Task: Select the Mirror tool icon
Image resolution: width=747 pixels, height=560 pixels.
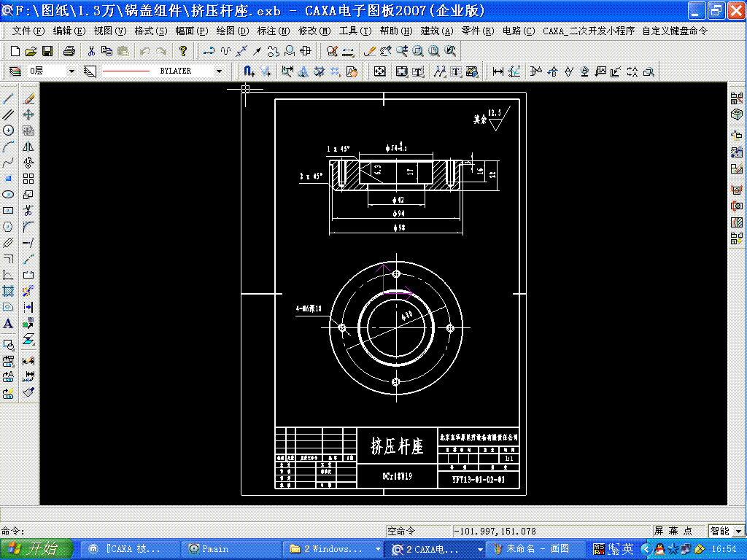Action: (28, 147)
